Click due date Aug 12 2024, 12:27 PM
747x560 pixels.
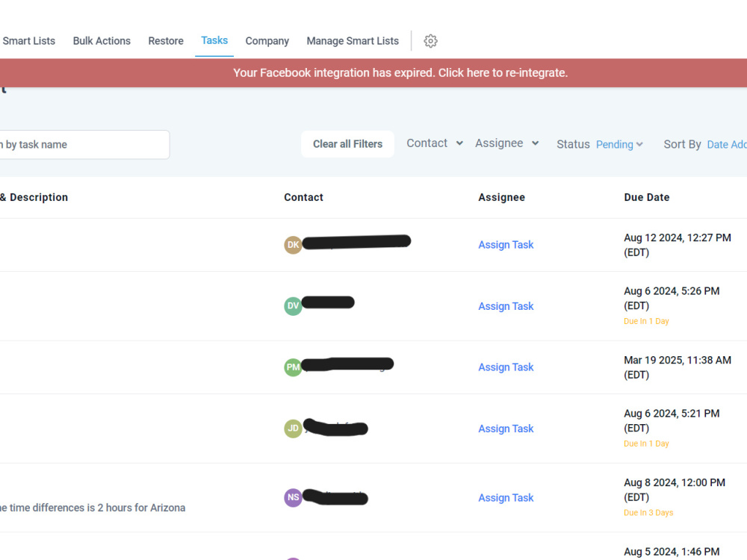[x=678, y=245]
